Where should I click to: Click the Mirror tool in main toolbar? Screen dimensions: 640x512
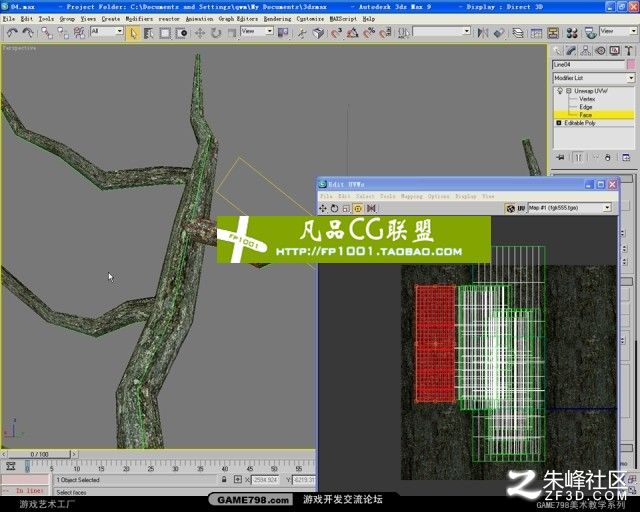483,33
